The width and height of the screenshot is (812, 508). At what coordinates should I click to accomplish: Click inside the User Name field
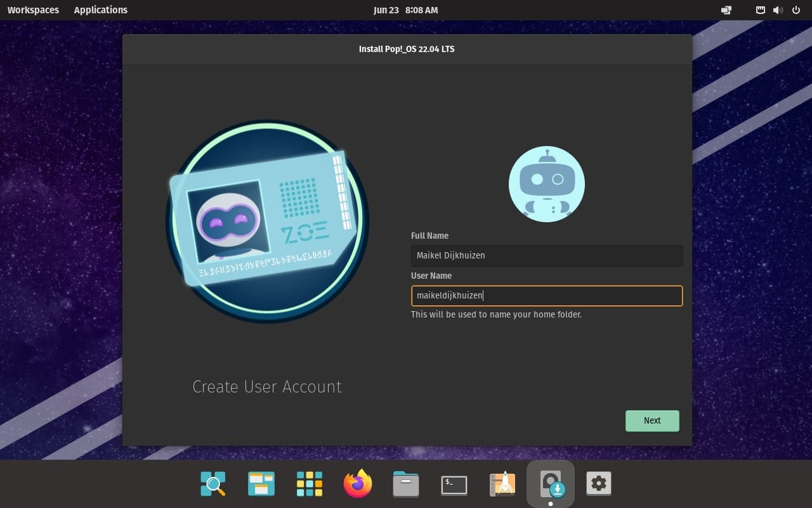coord(547,295)
